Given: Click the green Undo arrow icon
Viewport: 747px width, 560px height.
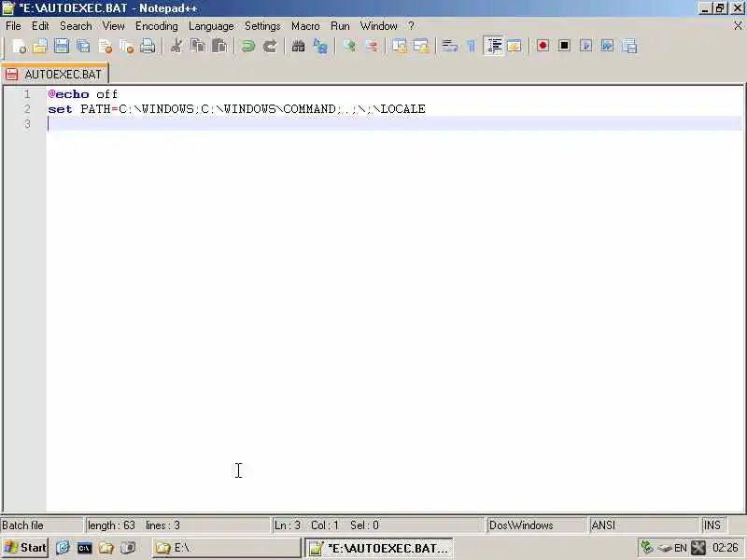Looking at the screenshot, I should click(247, 46).
